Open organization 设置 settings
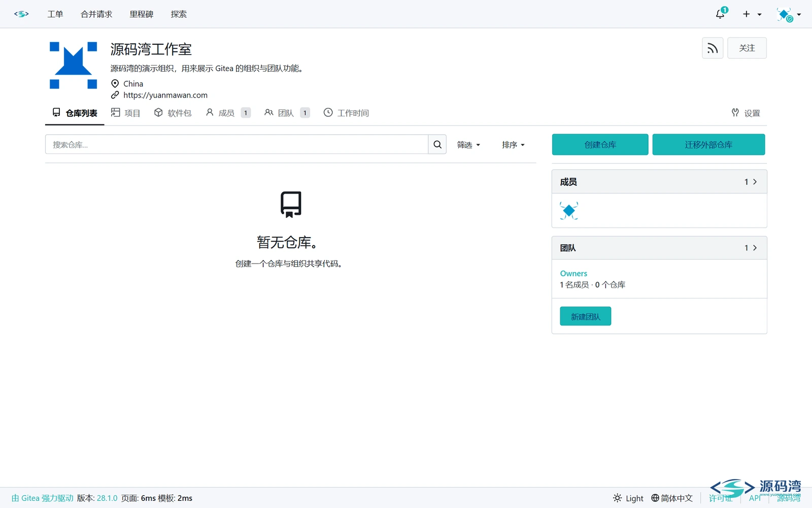Screen dimensions: 812x508 pos(746,113)
